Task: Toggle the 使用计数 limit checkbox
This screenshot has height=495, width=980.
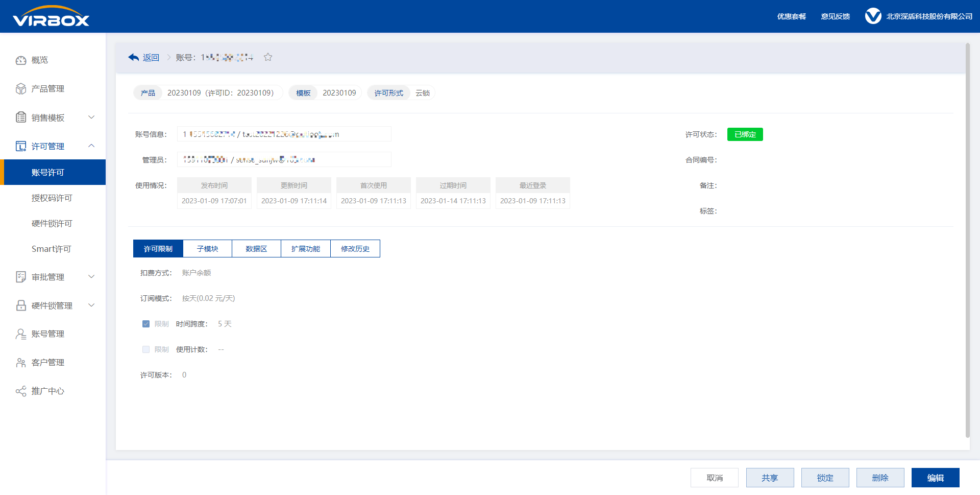Action: [146, 349]
